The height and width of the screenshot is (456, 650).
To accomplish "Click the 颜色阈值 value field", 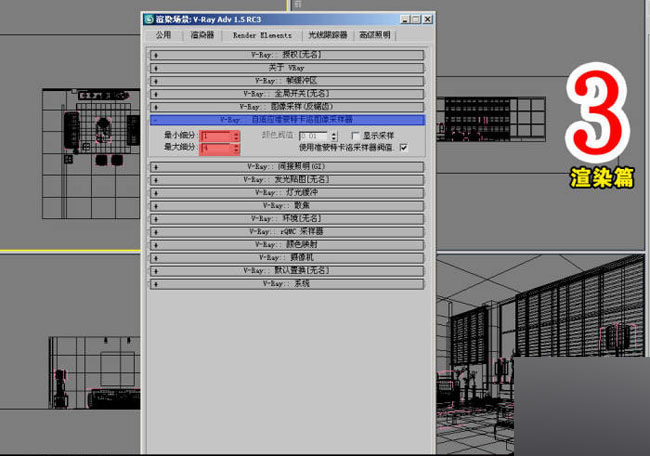I will (x=314, y=136).
